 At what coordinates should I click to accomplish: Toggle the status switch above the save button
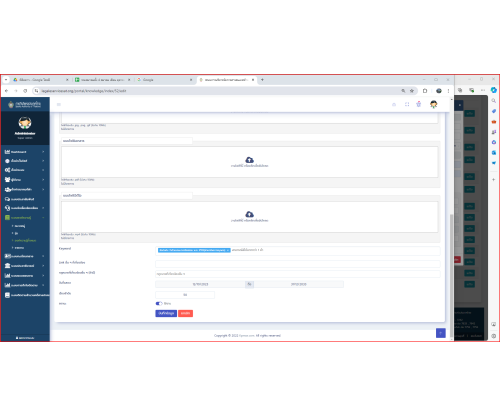coord(159,303)
